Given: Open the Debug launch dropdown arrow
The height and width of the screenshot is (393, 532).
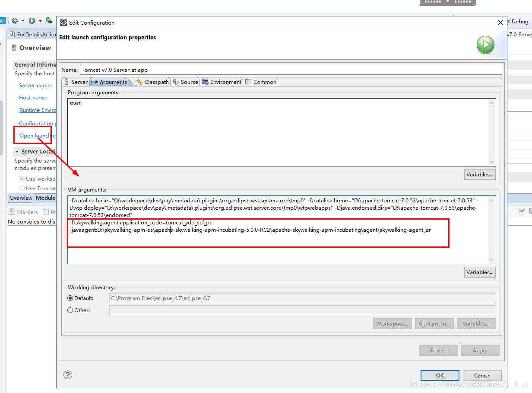Looking at the screenshot, I should pos(22,21).
